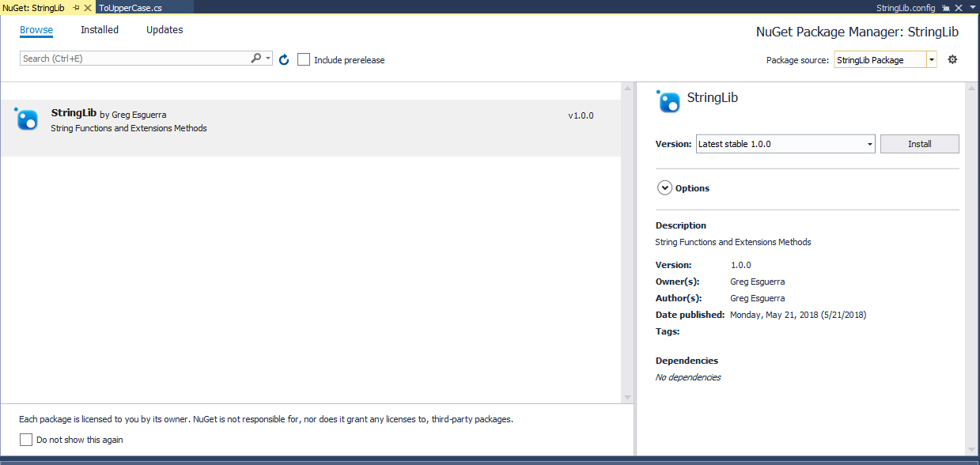Open the Version combo box
Screen dimensions: 980x465
point(785,144)
